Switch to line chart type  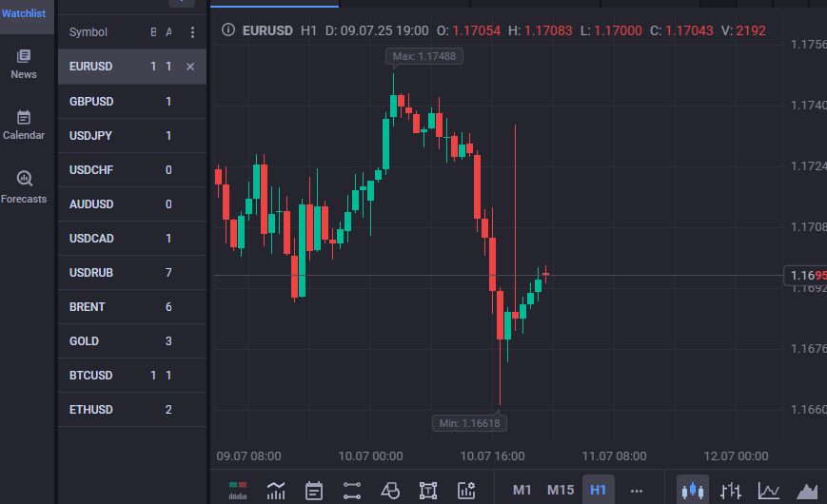click(769, 491)
